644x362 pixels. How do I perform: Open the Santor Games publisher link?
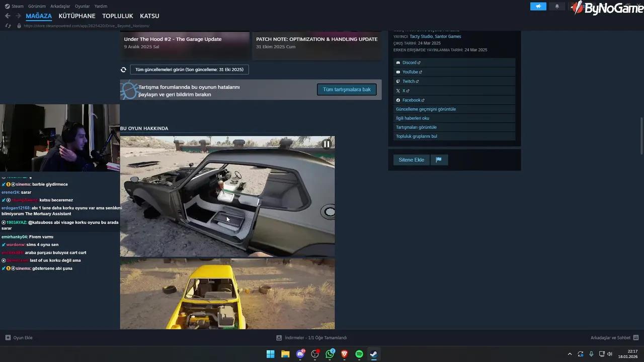448,37
